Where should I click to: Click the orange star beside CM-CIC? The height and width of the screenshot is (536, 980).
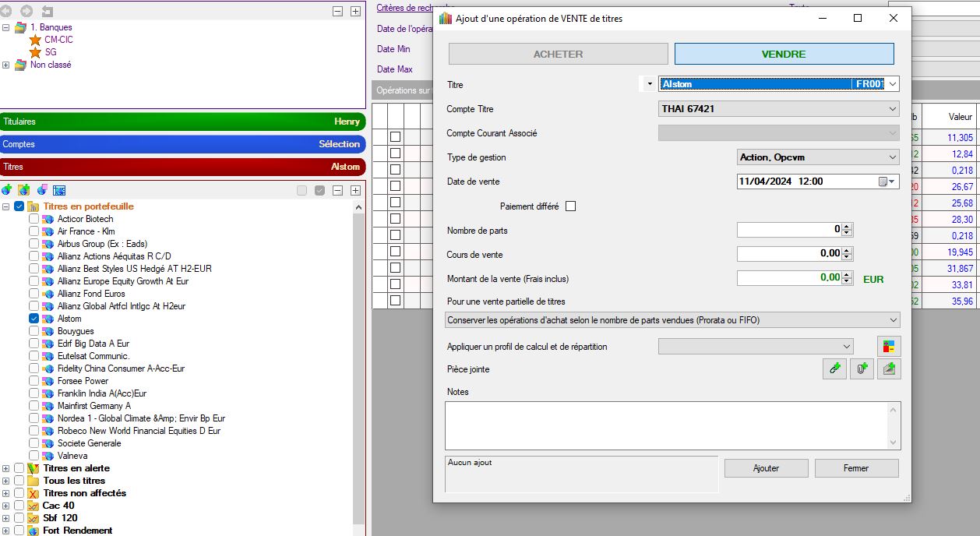(x=35, y=40)
